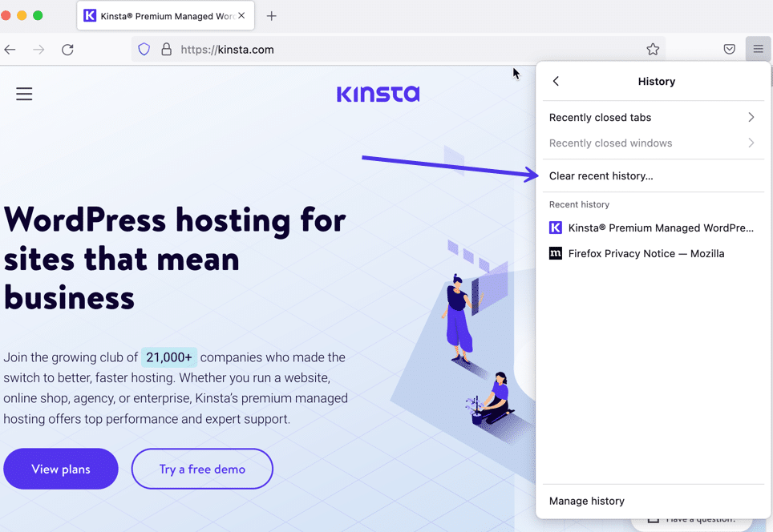Open the Kinsta site hamburger menu
This screenshot has height=532, width=773.
point(25,95)
